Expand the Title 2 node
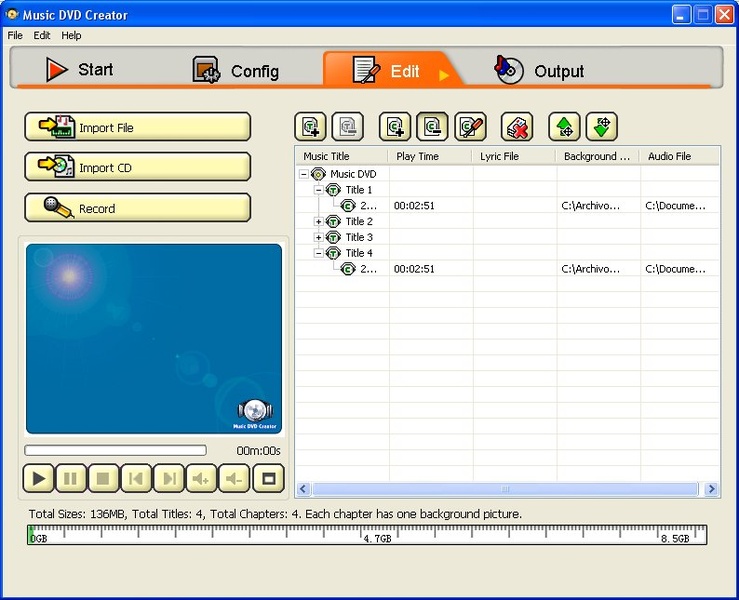 pos(319,222)
